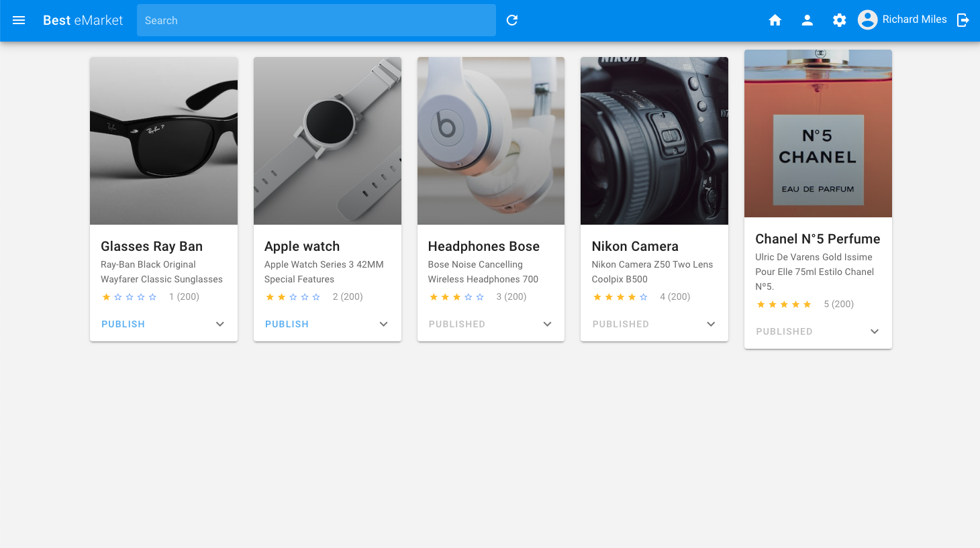Open the user profile person icon
Image resolution: width=980 pixels, height=548 pixels.
click(x=807, y=20)
